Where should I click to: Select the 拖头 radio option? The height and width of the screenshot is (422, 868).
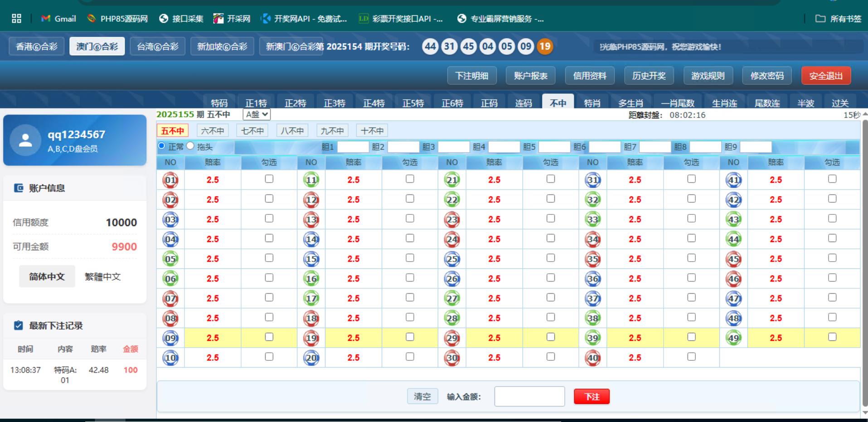pyautogui.click(x=190, y=146)
